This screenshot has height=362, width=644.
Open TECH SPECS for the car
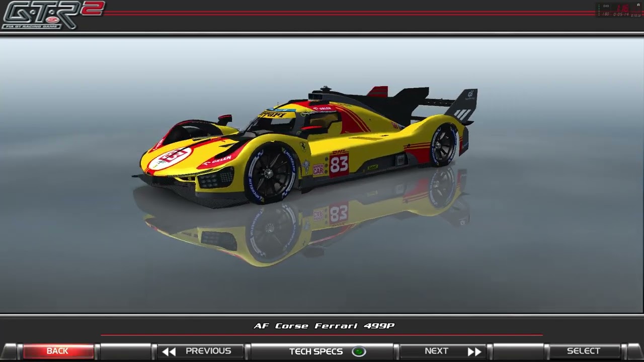pos(322,351)
